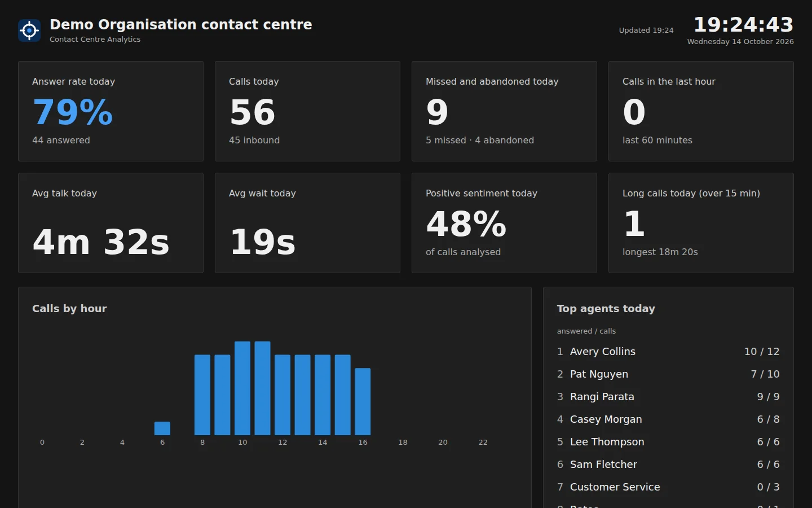812x508 pixels.
Task: Open the "Calls in the last hour" heading
Action: tap(669, 81)
